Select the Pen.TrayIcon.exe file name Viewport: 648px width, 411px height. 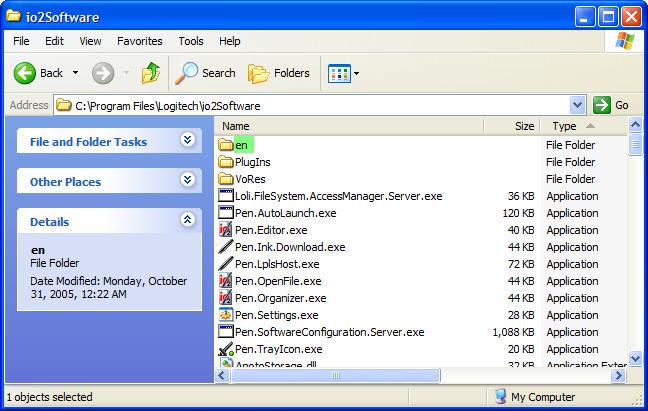[x=279, y=349]
